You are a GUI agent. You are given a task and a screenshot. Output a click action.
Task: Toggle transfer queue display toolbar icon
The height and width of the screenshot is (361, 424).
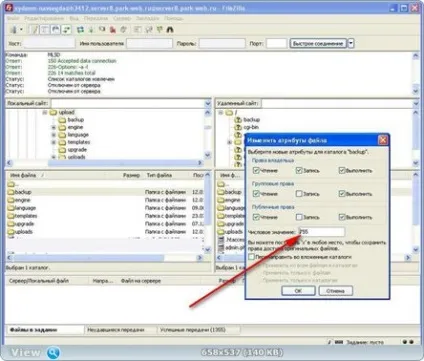(67, 30)
